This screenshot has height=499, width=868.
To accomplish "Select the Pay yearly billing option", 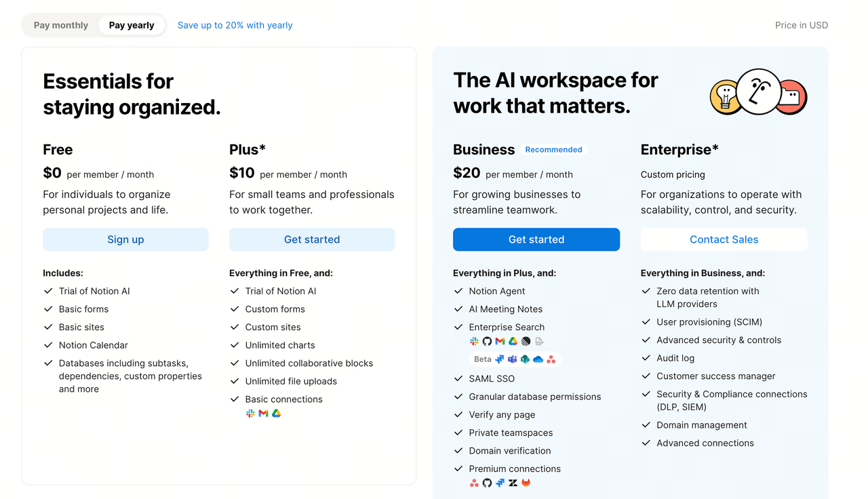I will tap(132, 25).
